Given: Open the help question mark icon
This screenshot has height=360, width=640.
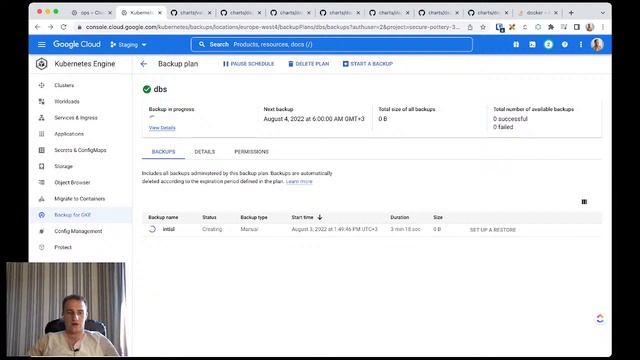Looking at the screenshot, I should (564, 44).
